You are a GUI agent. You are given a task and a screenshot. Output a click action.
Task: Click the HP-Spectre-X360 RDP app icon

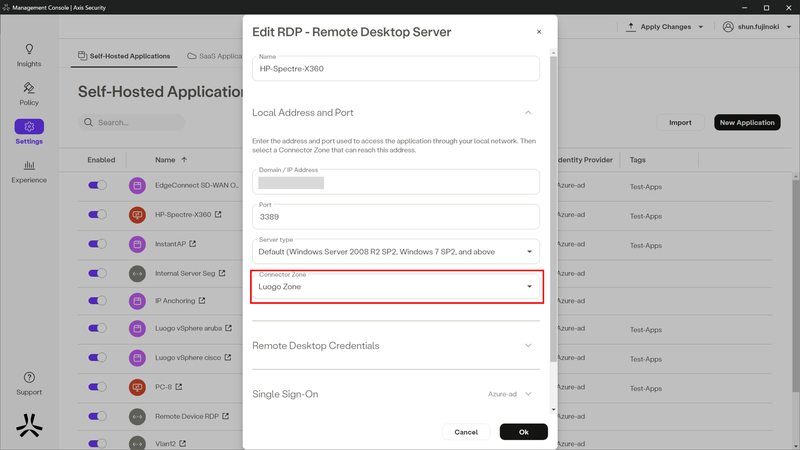(137, 215)
